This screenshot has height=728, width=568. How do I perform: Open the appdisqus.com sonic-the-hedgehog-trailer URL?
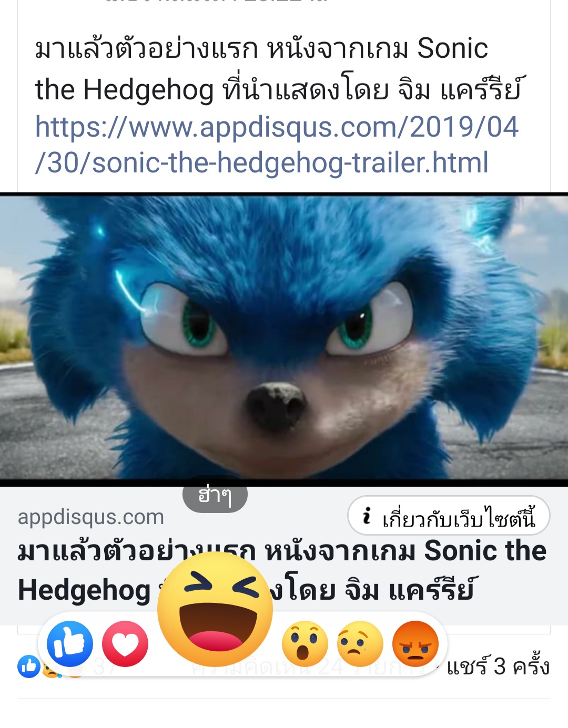277,145
